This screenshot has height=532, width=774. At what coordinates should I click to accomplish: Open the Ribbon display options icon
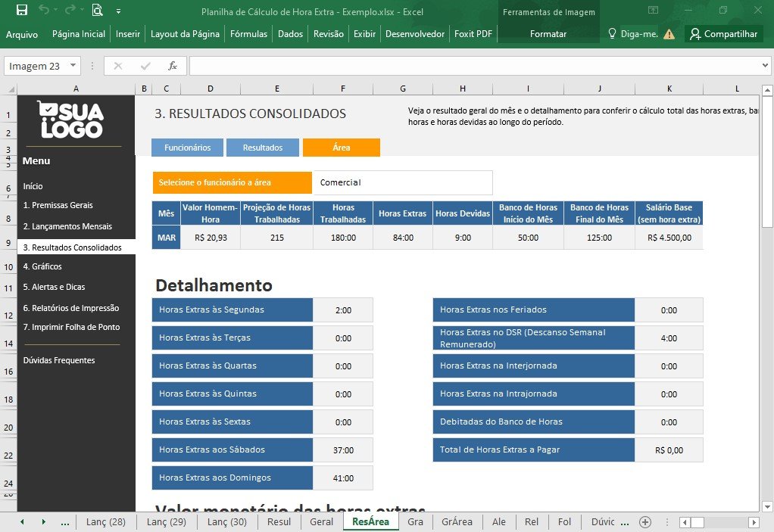[653, 10]
